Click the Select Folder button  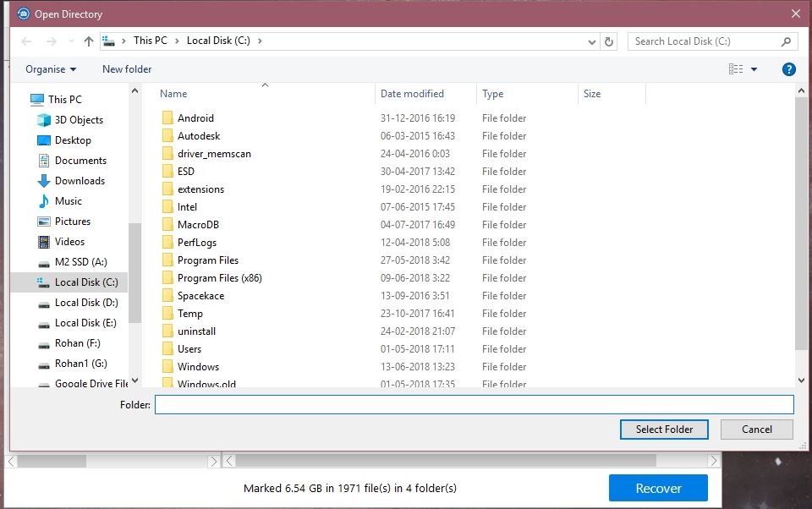(x=664, y=430)
